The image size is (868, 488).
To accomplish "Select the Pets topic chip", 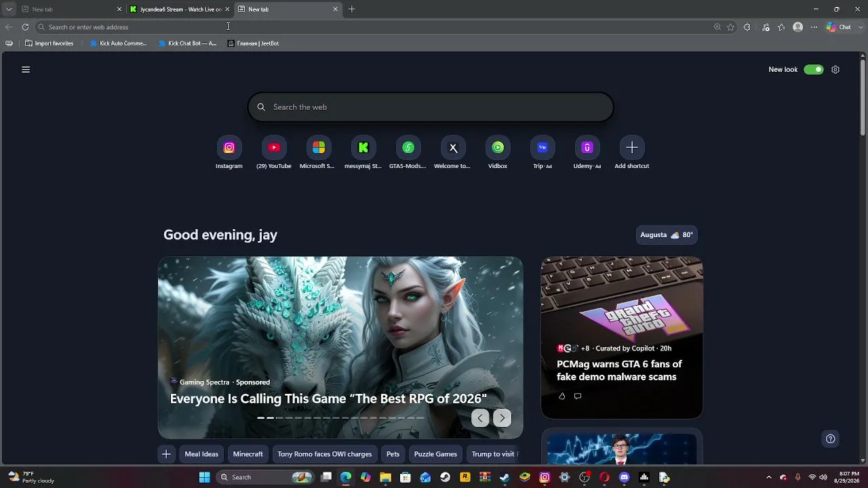I will click(x=393, y=454).
